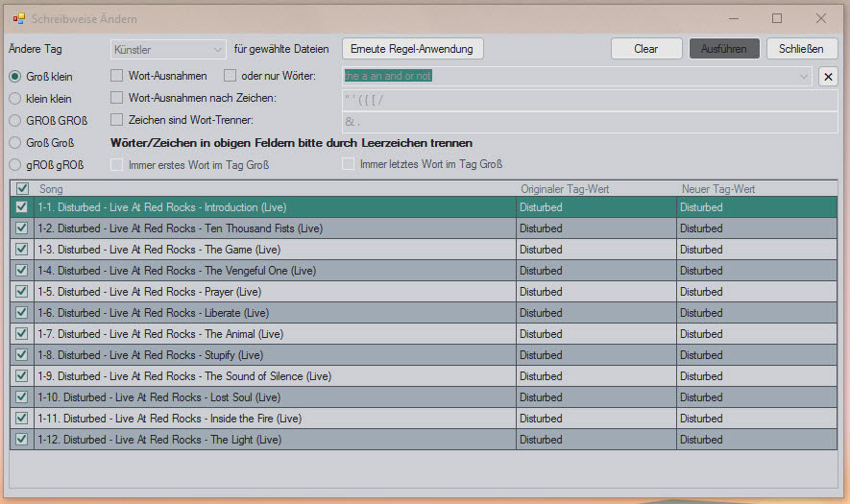Uncheck the Inside the Fire row checkbox
Screen dimensions: 850x504
pyautogui.click(x=22, y=419)
